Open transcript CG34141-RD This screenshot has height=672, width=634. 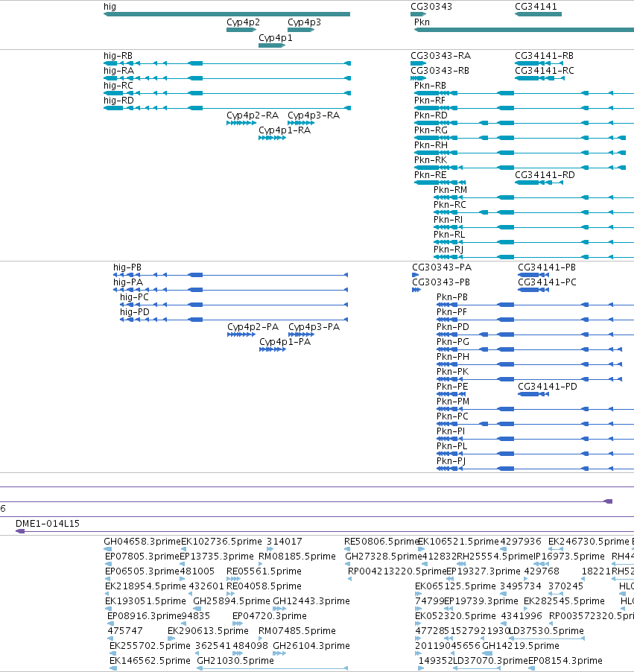click(545, 175)
